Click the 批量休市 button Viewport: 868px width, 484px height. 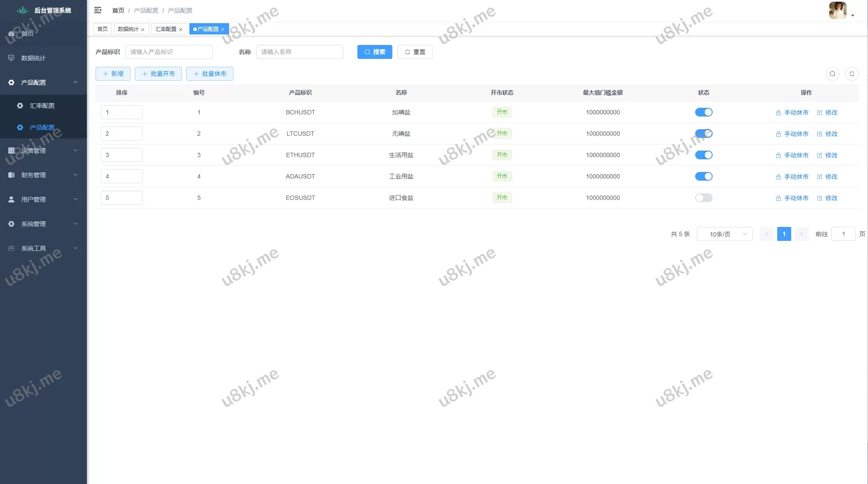pyautogui.click(x=209, y=74)
